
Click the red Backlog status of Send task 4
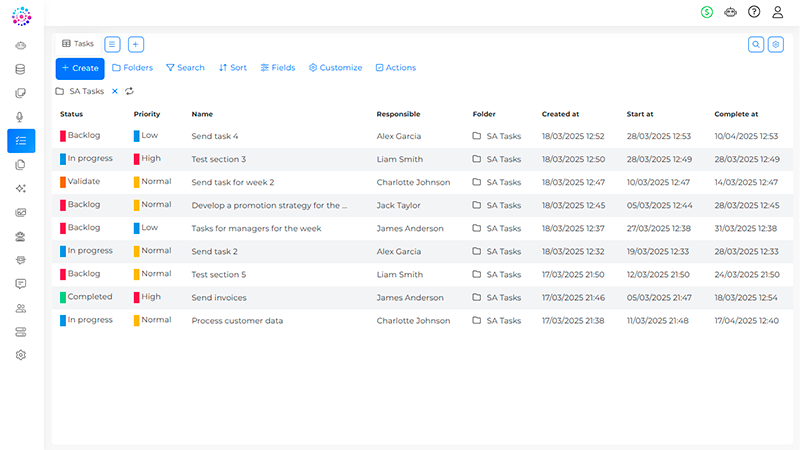point(80,135)
